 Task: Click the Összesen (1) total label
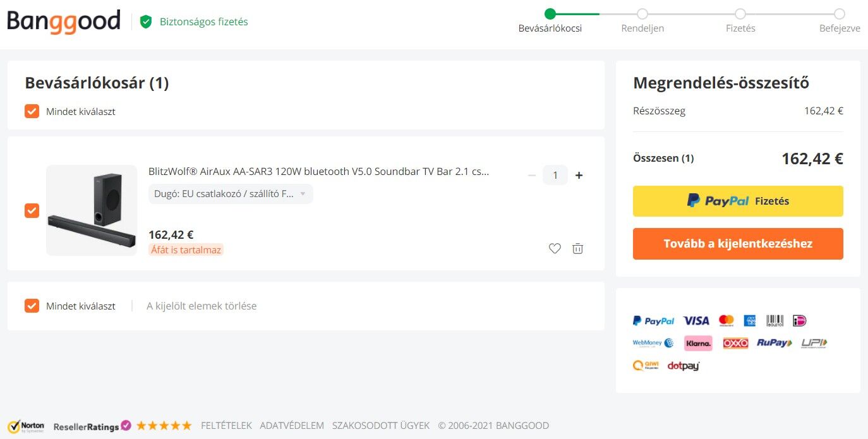(x=663, y=159)
